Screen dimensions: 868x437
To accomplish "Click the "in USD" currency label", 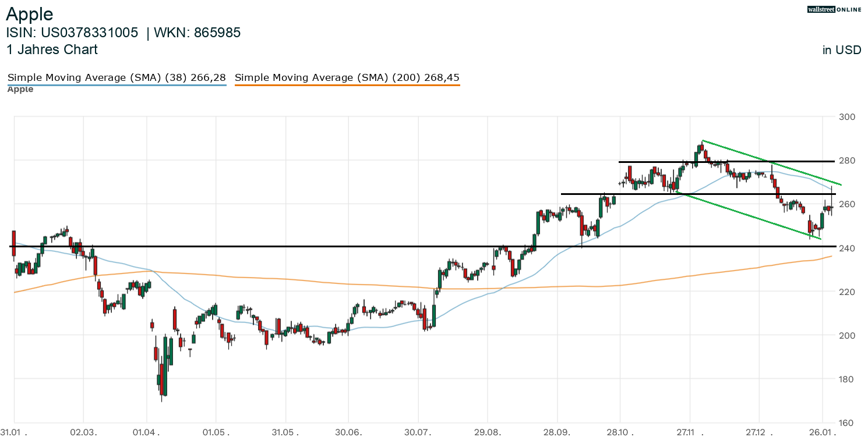I will click(x=841, y=50).
